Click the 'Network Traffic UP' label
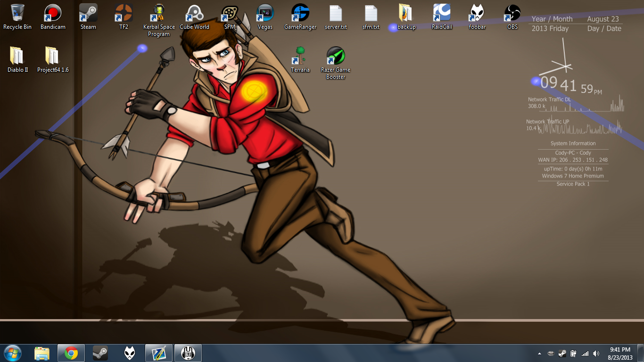This screenshot has height=362, width=644. [x=547, y=122]
